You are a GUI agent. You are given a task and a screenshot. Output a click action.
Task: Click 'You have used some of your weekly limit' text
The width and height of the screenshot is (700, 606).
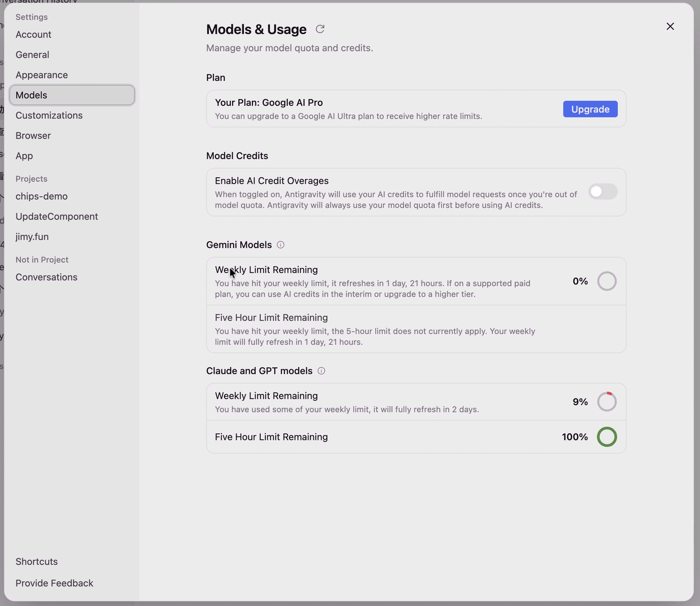[x=347, y=409]
